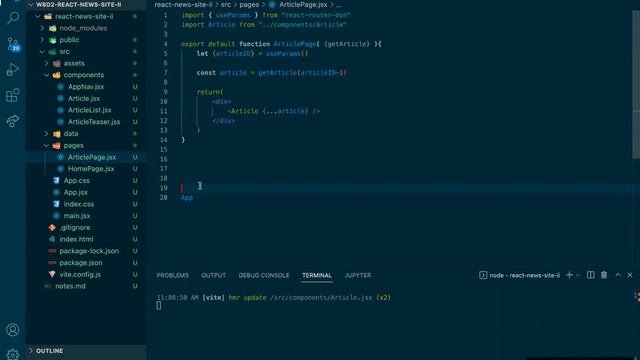Viewport: 640px width, 360px height.
Task: Click the src breadcrumb segment
Action: pyautogui.click(x=226, y=4)
